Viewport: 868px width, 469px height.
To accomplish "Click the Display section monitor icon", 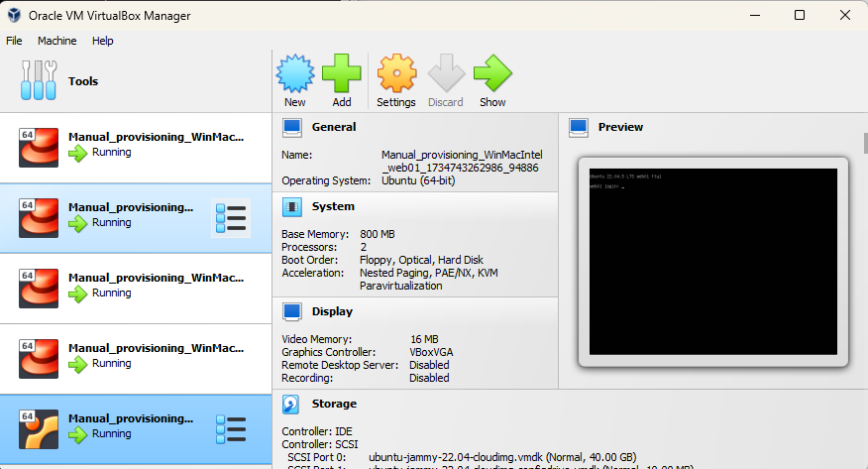I will click(292, 311).
